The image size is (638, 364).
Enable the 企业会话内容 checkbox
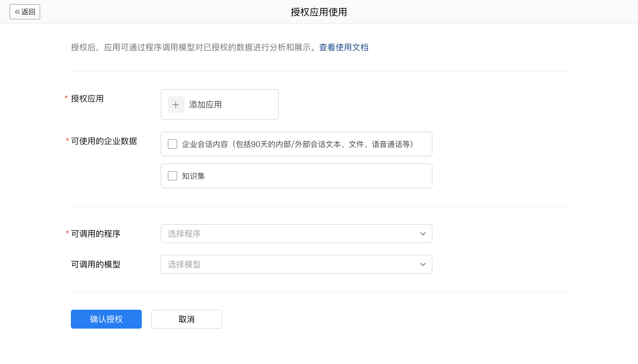(172, 144)
